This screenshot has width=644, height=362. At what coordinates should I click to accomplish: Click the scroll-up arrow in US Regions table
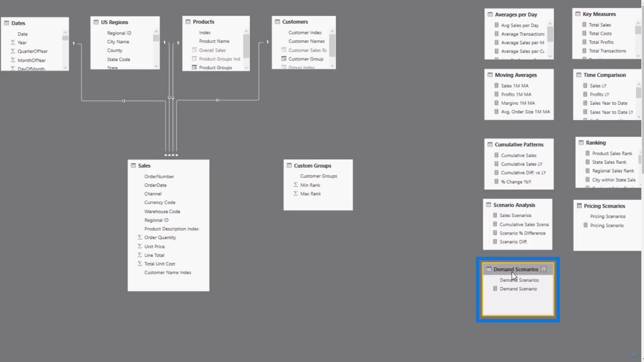click(156, 31)
